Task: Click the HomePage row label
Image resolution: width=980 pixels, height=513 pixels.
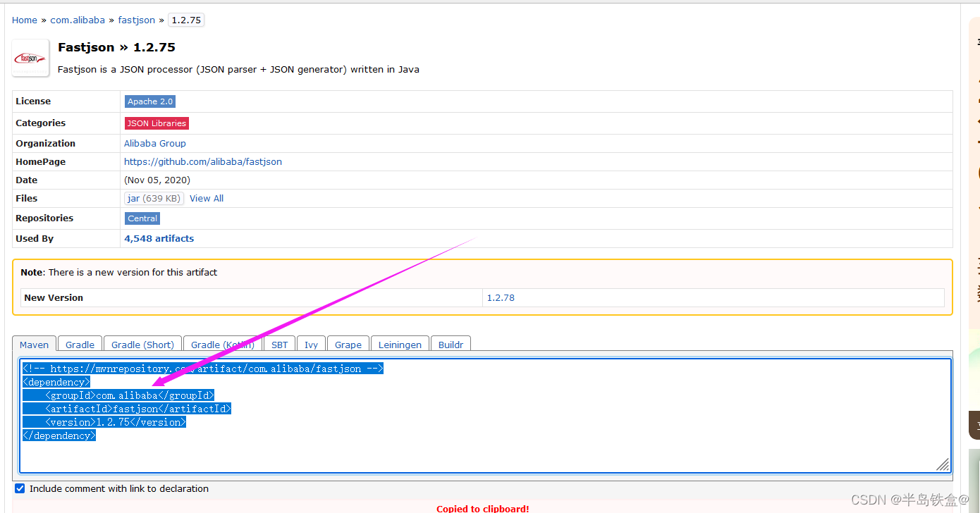Action: (x=40, y=161)
